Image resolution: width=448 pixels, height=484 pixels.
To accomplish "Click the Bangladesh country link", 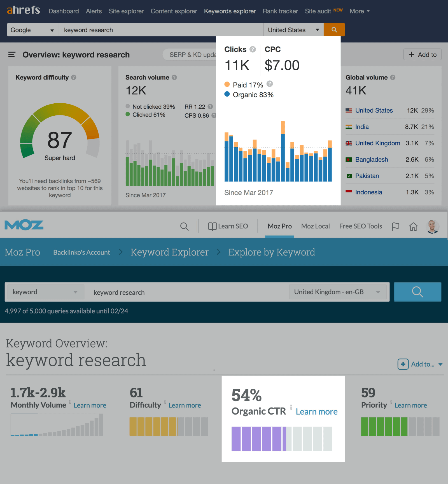I will click(x=372, y=159).
